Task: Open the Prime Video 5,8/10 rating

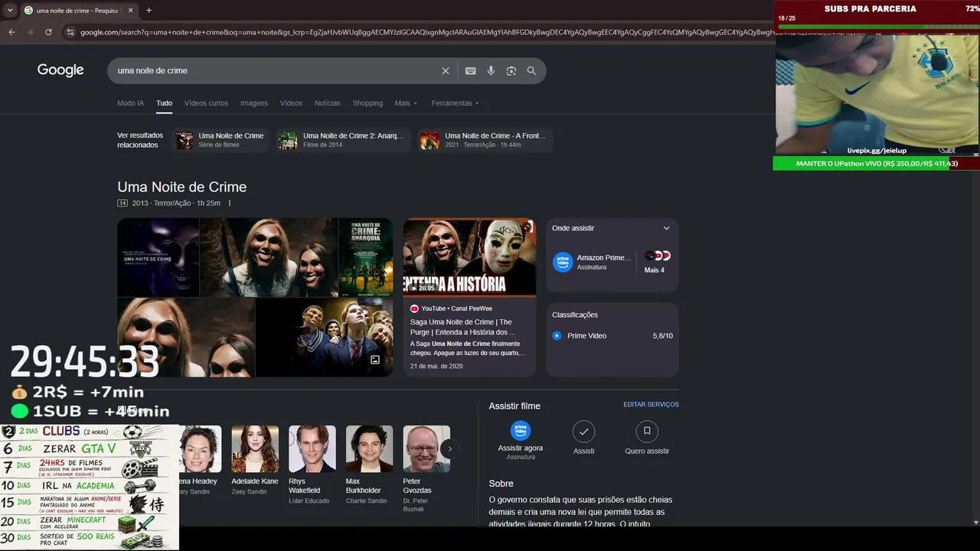Action: point(612,336)
